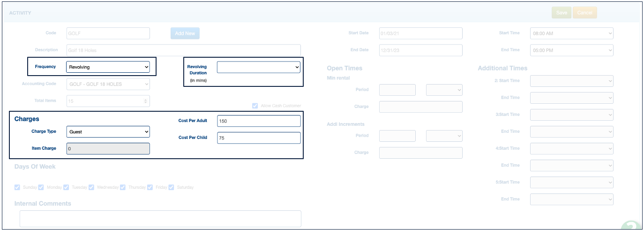Click the green help question mark icon
The width and height of the screenshot is (644, 231).
tap(632, 227)
